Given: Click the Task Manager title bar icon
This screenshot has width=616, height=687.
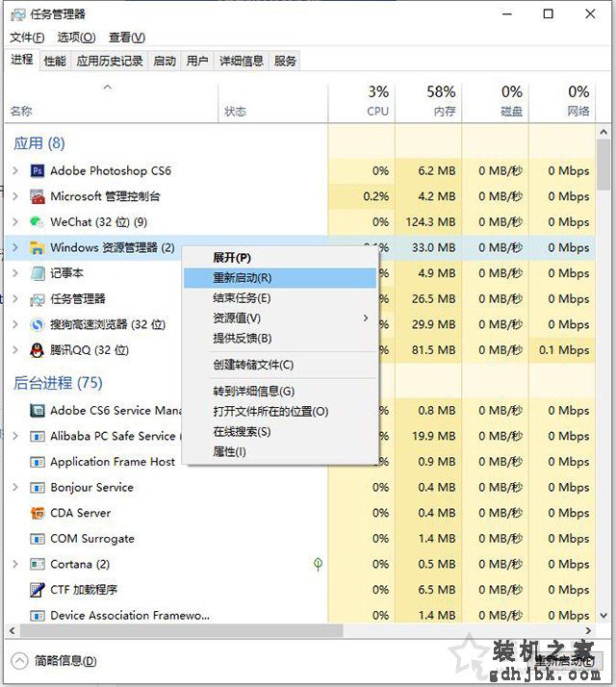Looking at the screenshot, I should [x=18, y=14].
